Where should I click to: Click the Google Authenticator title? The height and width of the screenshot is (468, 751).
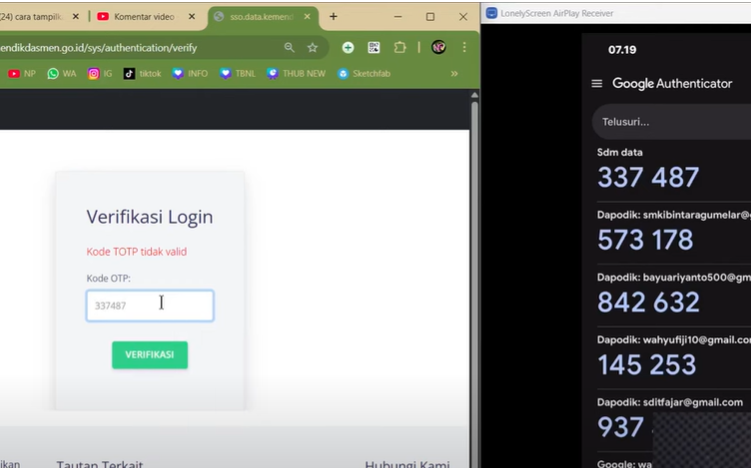coord(672,84)
